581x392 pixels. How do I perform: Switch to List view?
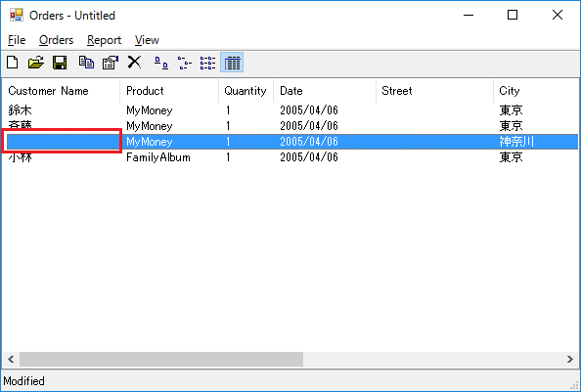click(x=207, y=63)
